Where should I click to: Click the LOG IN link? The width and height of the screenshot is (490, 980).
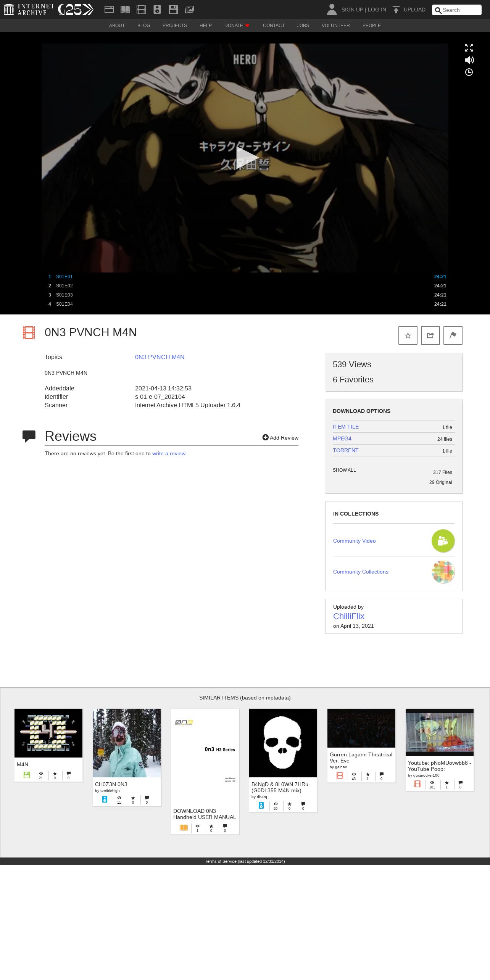377,10
